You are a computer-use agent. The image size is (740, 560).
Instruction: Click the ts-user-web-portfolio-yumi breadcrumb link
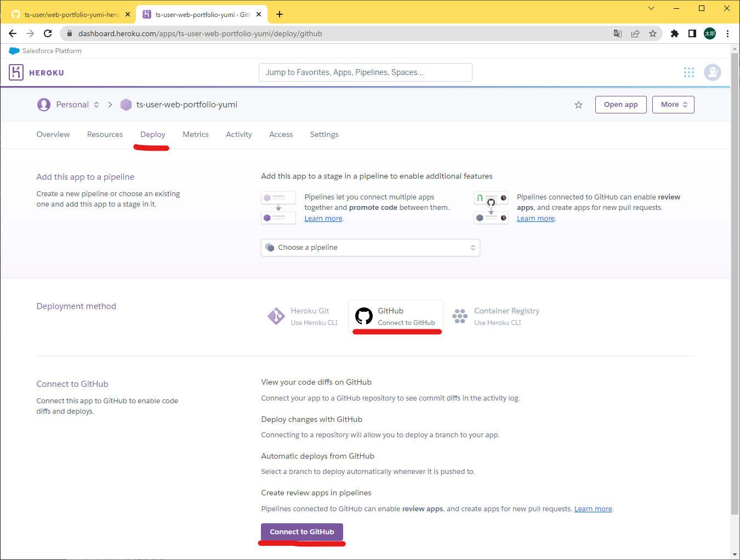tap(187, 105)
